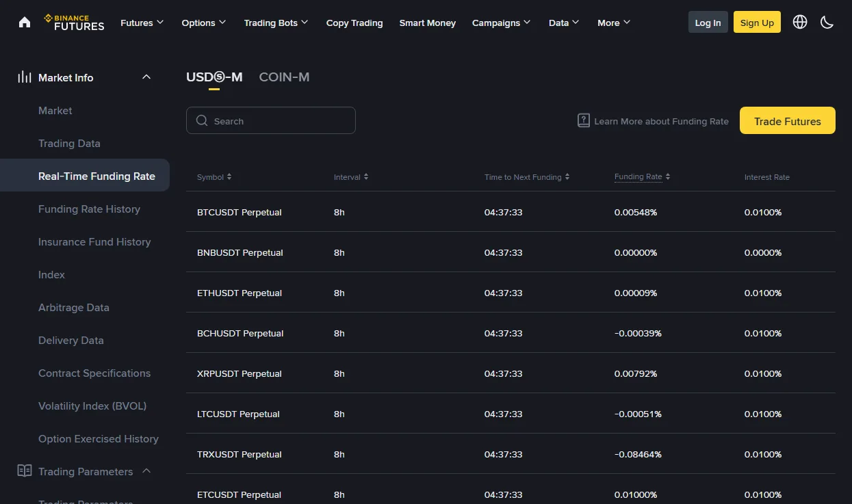
Task: Click BNBUSDT's 0.0000% interest rate
Action: [x=763, y=252]
